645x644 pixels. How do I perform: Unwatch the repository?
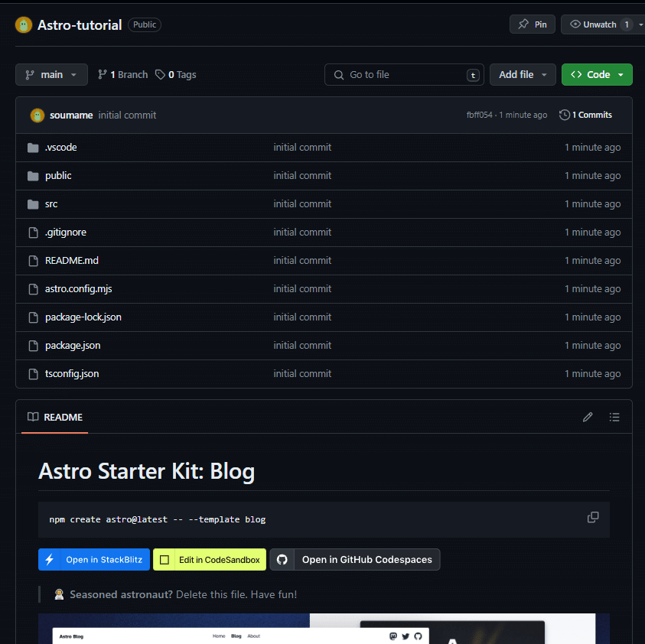pos(592,24)
